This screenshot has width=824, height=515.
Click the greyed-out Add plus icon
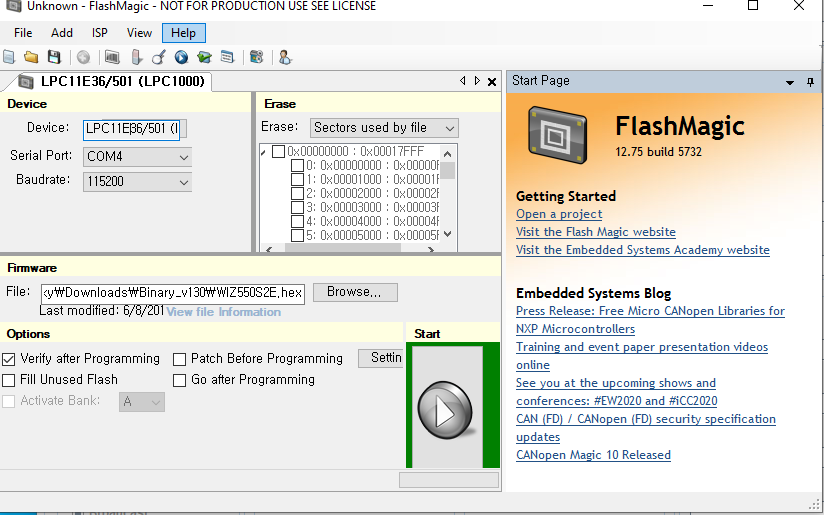84,57
